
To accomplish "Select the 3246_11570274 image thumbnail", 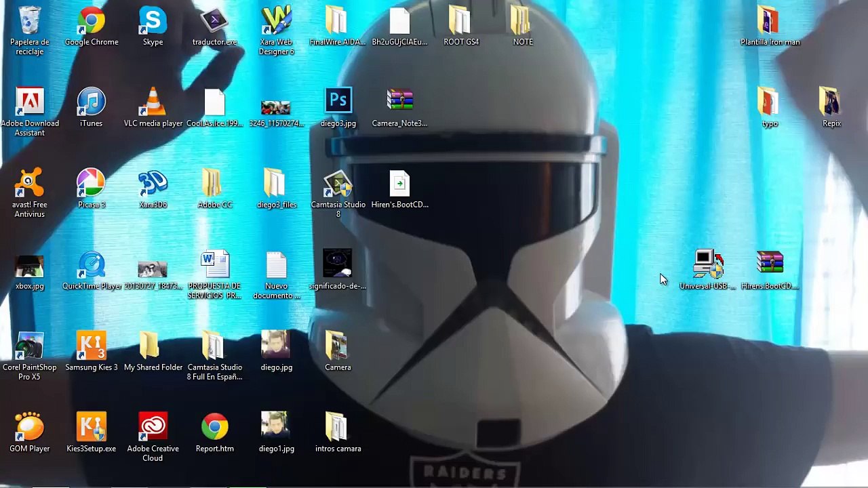I will click(x=276, y=107).
